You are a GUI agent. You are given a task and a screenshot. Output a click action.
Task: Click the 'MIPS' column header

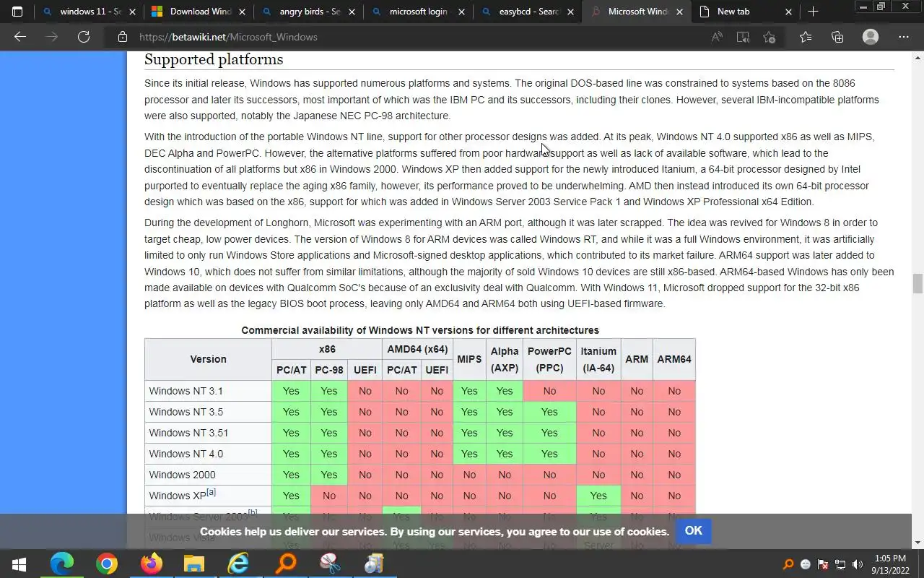(x=469, y=359)
